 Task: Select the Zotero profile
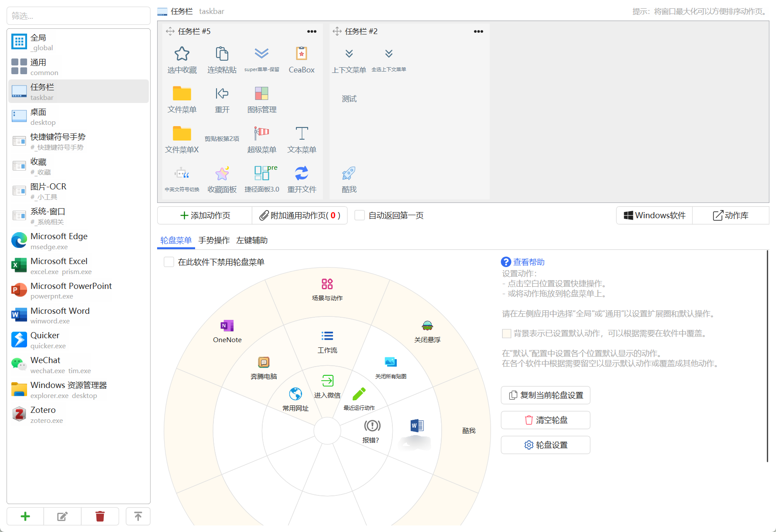tap(79, 414)
